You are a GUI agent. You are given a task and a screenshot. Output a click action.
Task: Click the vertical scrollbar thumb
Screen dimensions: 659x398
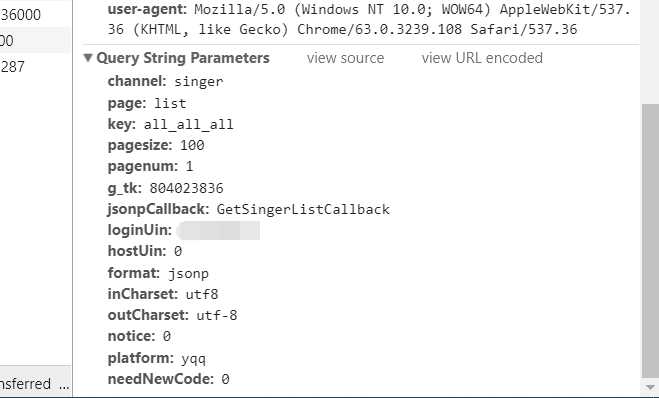pyautogui.click(x=650, y=242)
